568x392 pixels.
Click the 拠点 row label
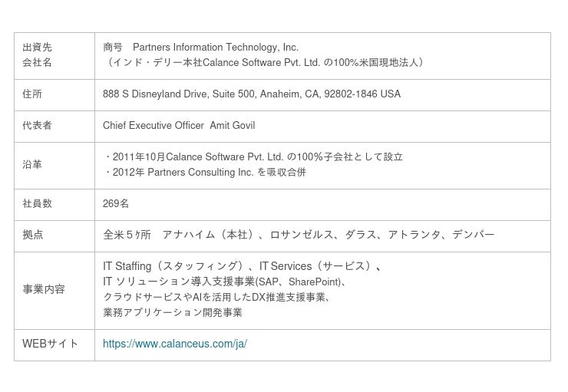(x=32, y=235)
